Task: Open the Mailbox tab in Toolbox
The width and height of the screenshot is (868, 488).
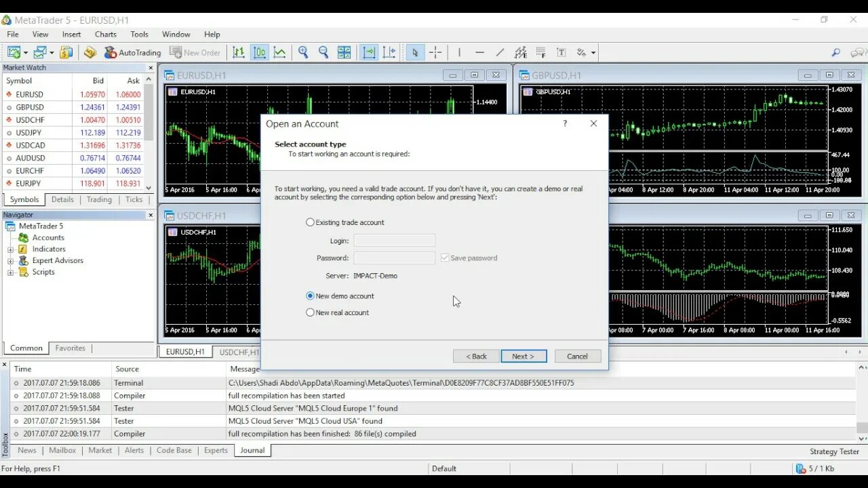Action: click(x=62, y=451)
